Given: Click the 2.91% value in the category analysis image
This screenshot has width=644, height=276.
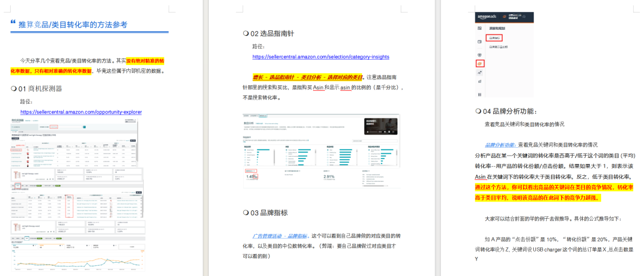Looking at the screenshot, I should click(329, 176).
